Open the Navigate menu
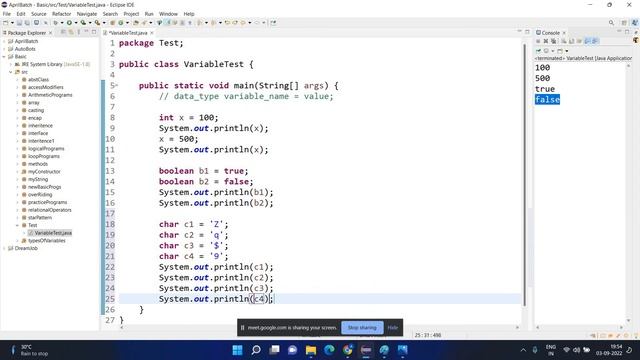Image resolution: width=640 pixels, height=360 pixels. [87, 14]
